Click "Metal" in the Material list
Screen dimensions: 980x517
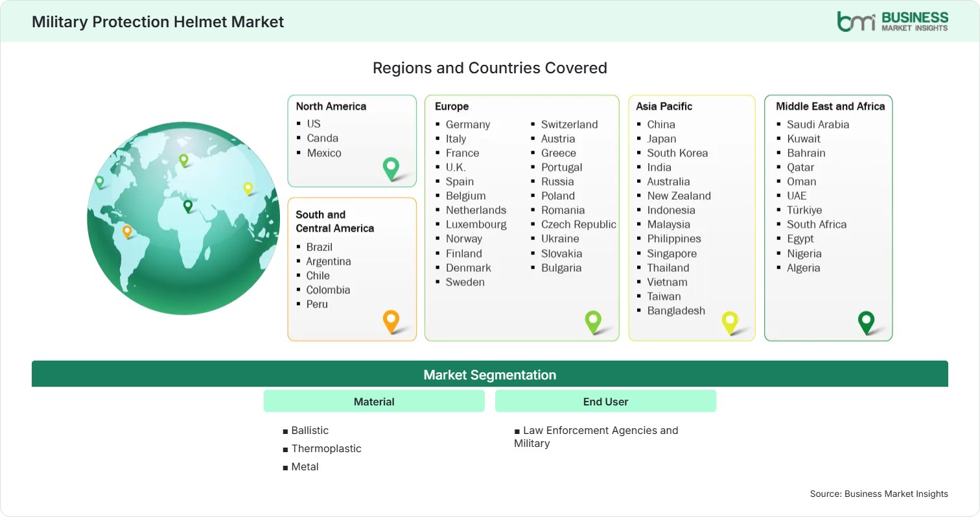click(305, 466)
